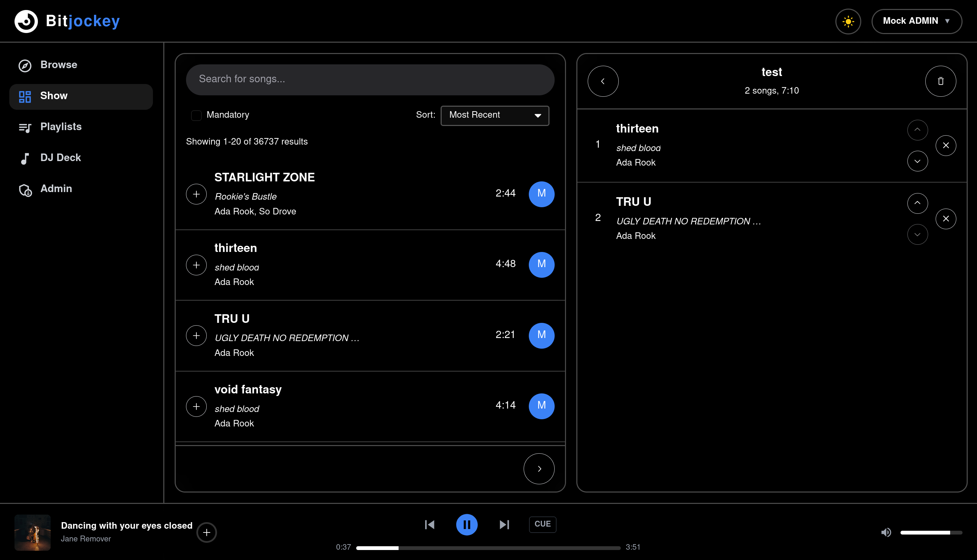Switch to the Show section

(54, 96)
